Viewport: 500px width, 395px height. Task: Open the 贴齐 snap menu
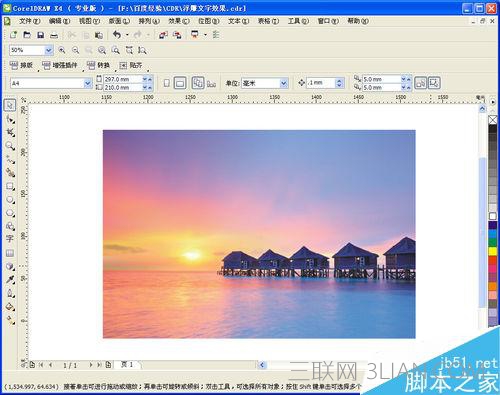coord(131,65)
